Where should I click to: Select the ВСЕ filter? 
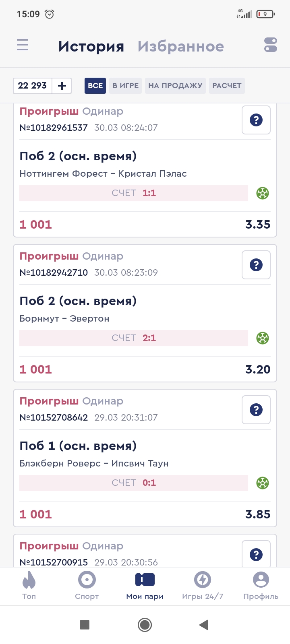(x=95, y=86)
